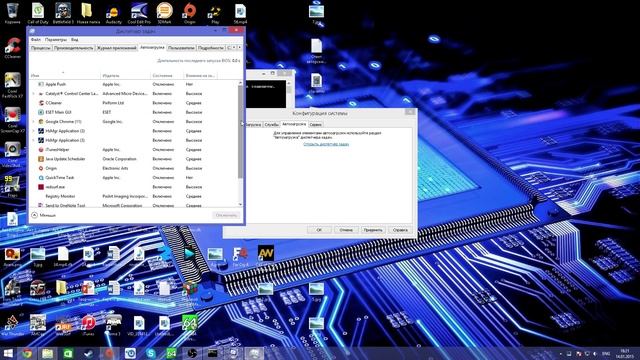Viewport: 640px width, 360px height.
Task: Open Steam from the taskbar
Action: coord(88,353)
